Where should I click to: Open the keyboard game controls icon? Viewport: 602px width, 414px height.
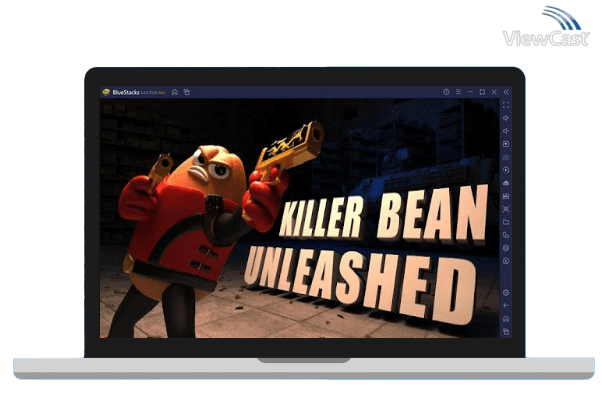[506, 157]
